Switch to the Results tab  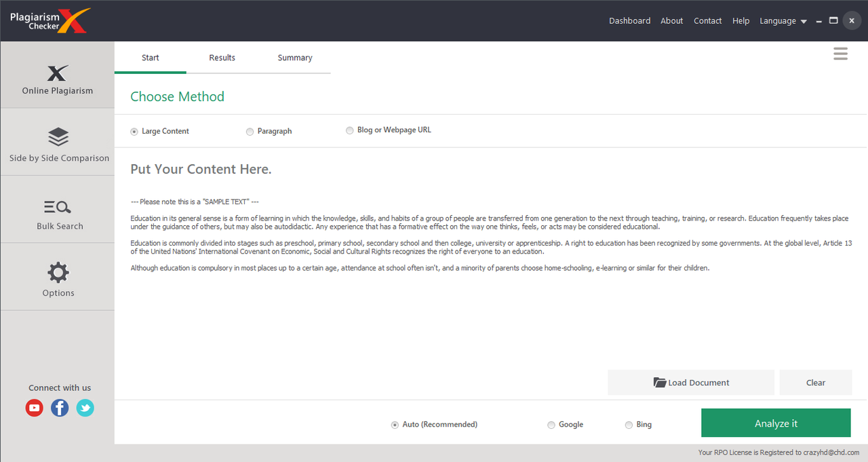[x=222, y=58]
